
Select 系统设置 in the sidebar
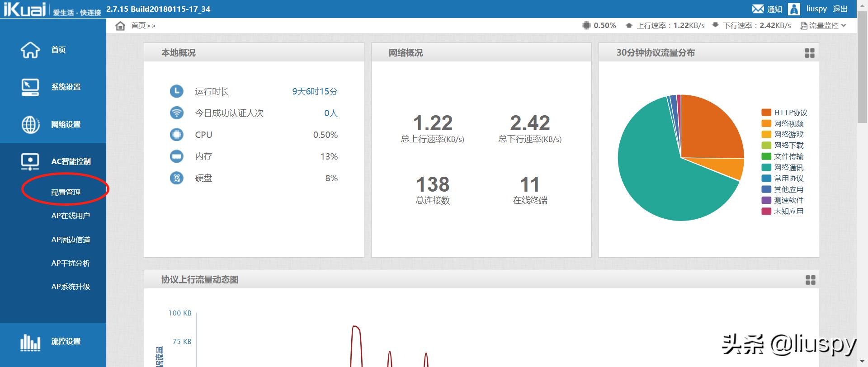click(x=66, y=87)
